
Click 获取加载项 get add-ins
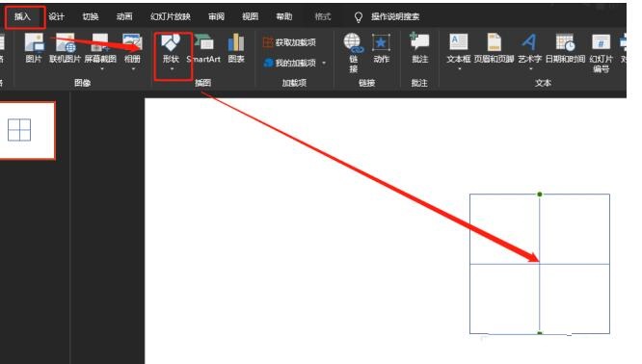point(289,42)
